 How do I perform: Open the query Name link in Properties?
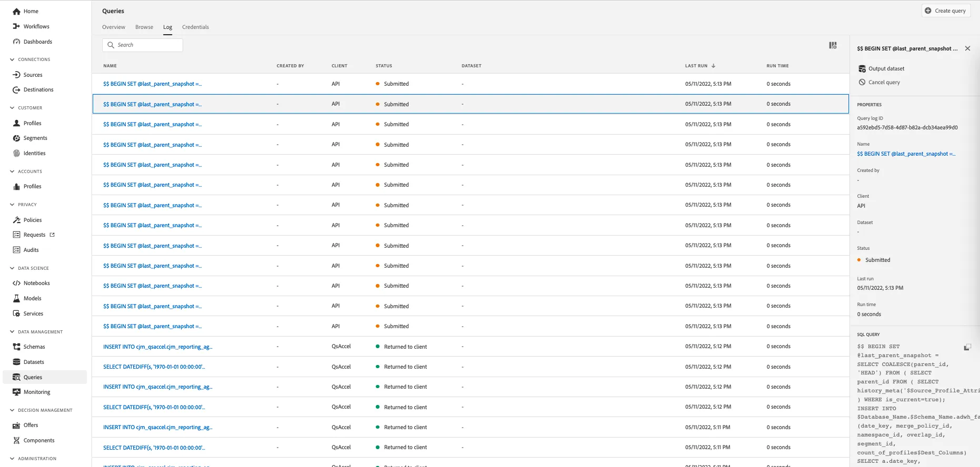click(906, 154)
